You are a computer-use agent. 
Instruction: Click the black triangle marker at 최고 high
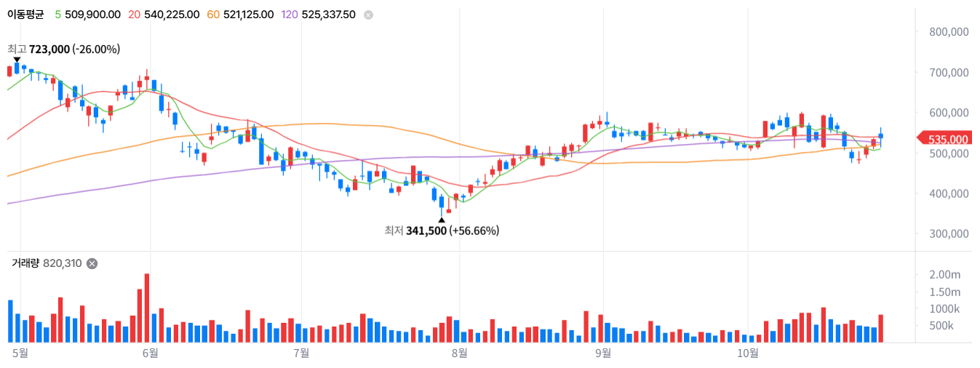(x=17, y=60)
